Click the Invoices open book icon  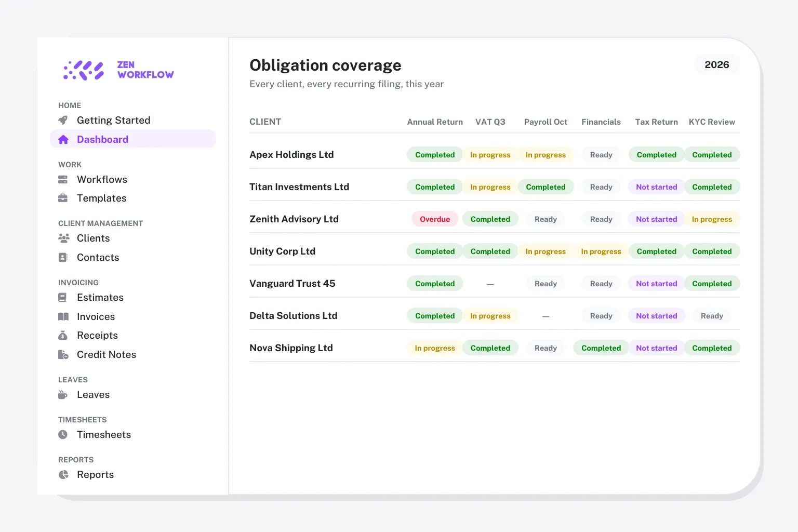(x=63, y=316)
